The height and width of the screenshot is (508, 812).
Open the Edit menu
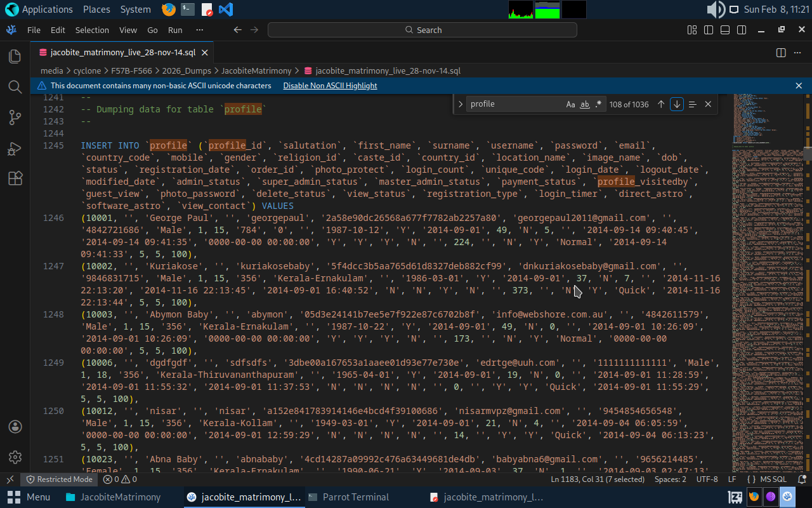point(58,30)
